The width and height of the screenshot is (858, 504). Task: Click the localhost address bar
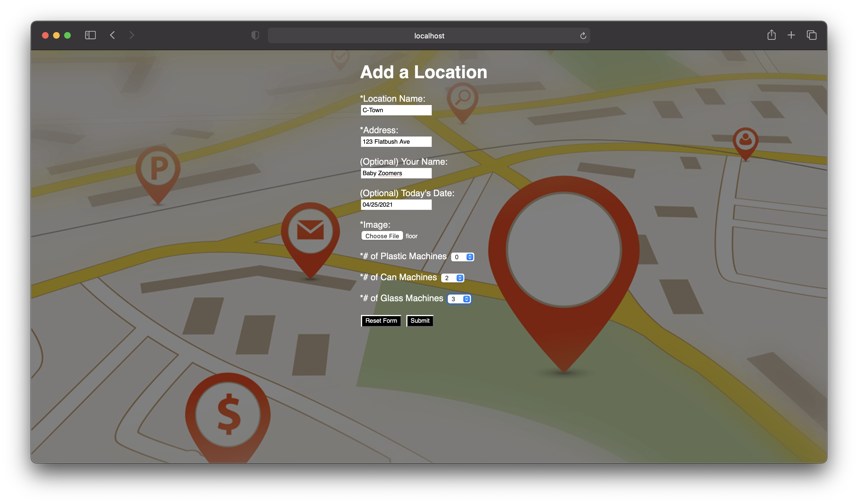pyautogui.click(x=429, y=36)
